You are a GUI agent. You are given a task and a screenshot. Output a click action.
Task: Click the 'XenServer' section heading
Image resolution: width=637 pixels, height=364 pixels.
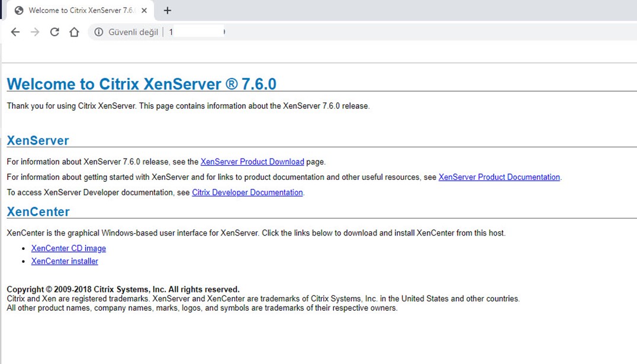pyautogui.click(x=38, y=140)
